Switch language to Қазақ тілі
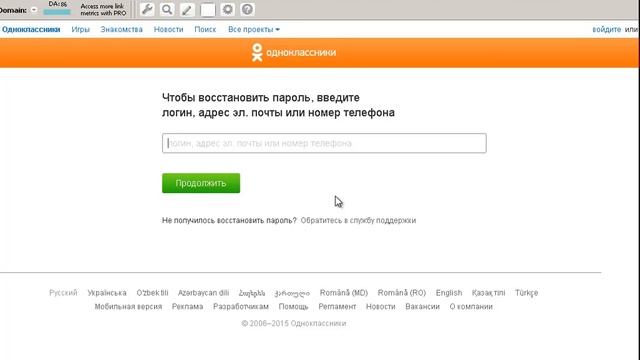The image size is (640, 360). click(489, 293)
